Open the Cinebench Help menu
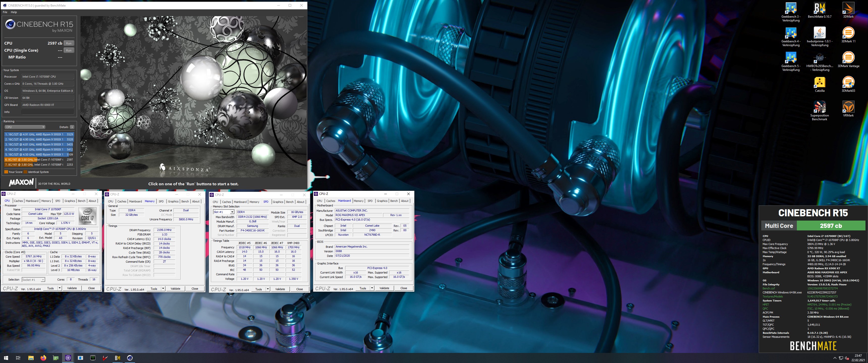The height and width of the screenshot is (363, 868). 14,12
